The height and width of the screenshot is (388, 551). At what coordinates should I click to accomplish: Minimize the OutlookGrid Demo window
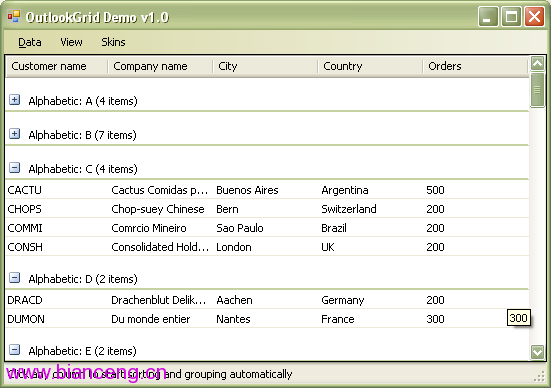(488, 17)
